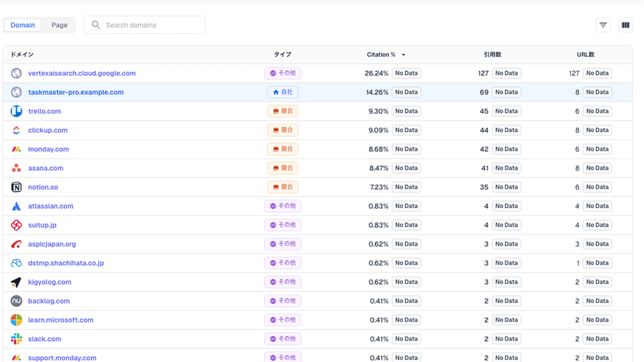The width and height of the screenshot is (644, 362).
Task: Open the column layout icon
Action: pyautogui.click(x=625, y=25)
